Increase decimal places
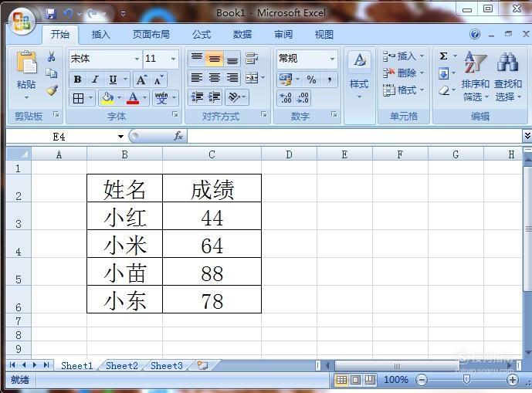The image size is (532, 393). pyautogui.click(x=286, y=98)
